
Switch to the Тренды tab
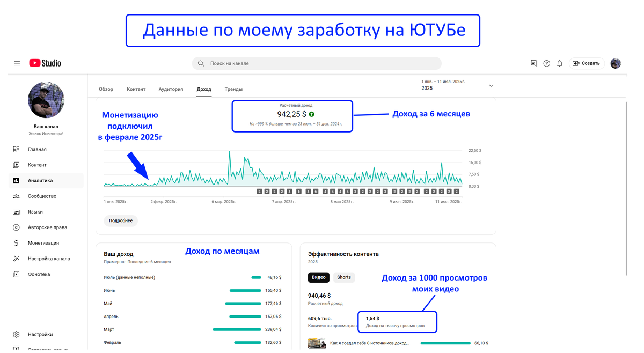[x=233, y=89]
